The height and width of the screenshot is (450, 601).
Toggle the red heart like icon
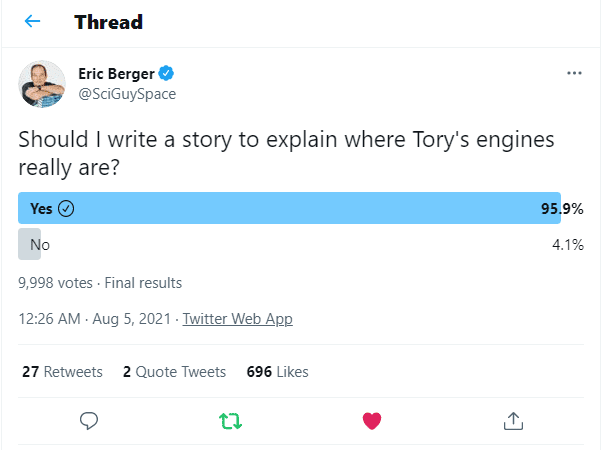(x=371, y=421)
